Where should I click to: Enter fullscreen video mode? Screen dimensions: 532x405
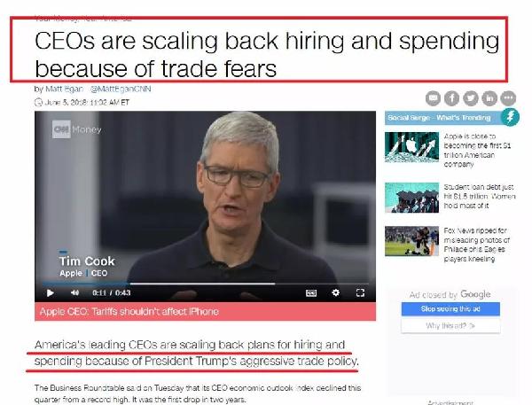pyautogui.click(x=360, y=292)
